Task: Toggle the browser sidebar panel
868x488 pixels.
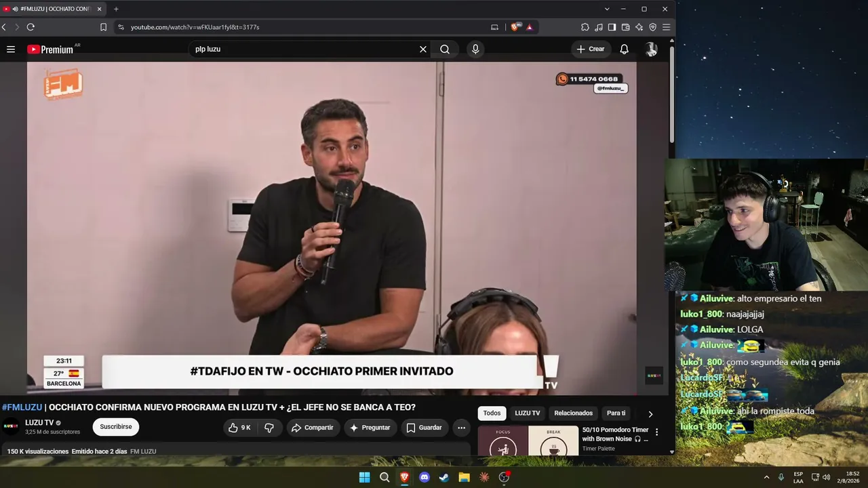Action: point(612,27)
